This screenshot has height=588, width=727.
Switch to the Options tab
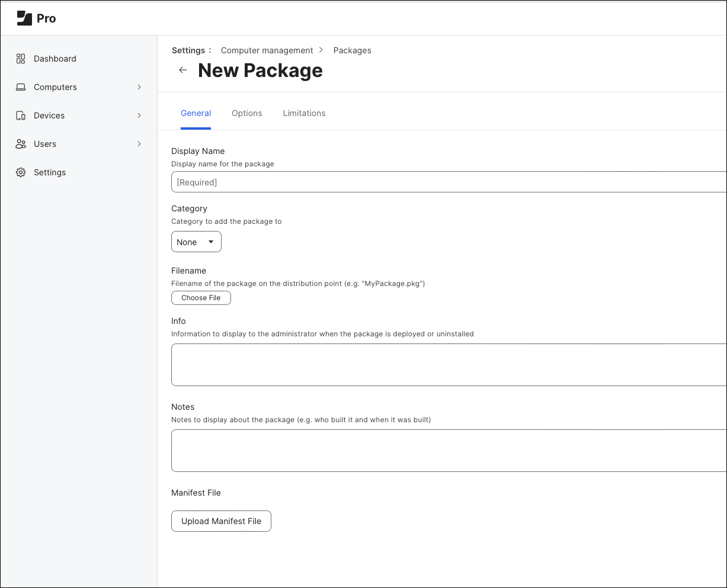click(246, 113)
